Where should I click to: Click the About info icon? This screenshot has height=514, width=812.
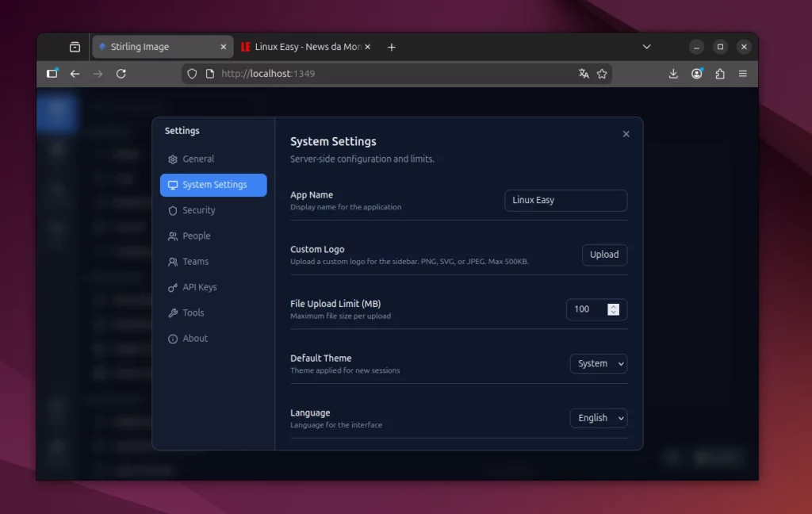(173, 339)
